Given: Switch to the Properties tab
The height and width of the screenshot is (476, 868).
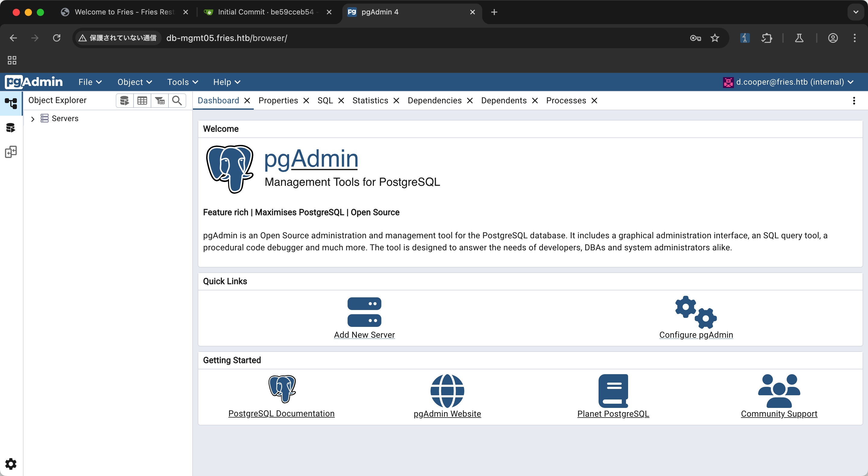Looking at the screenshot, I should point(278,100).
